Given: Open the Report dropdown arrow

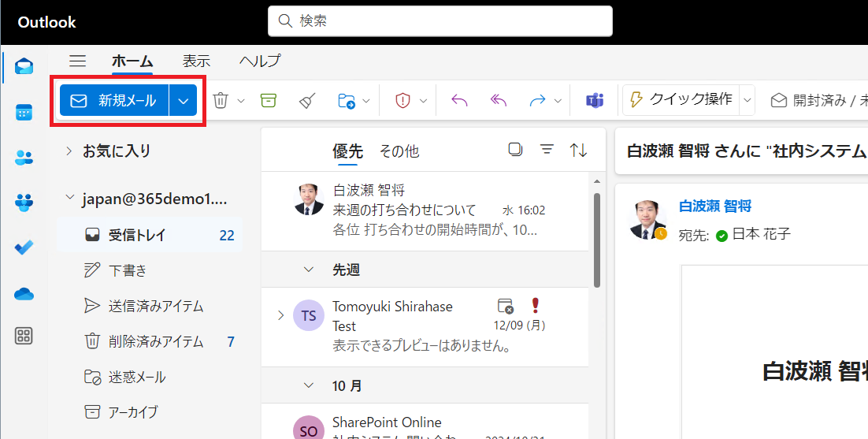Looking at the screenshot, I should point(424,101).
